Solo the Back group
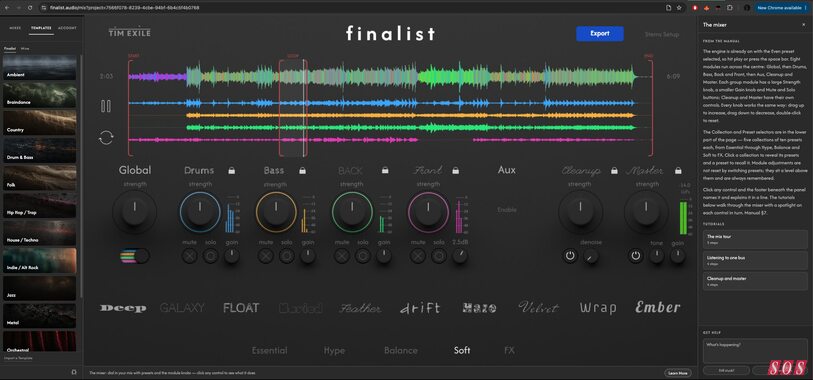Screen dimensions: 813x380 click(362, 256)
